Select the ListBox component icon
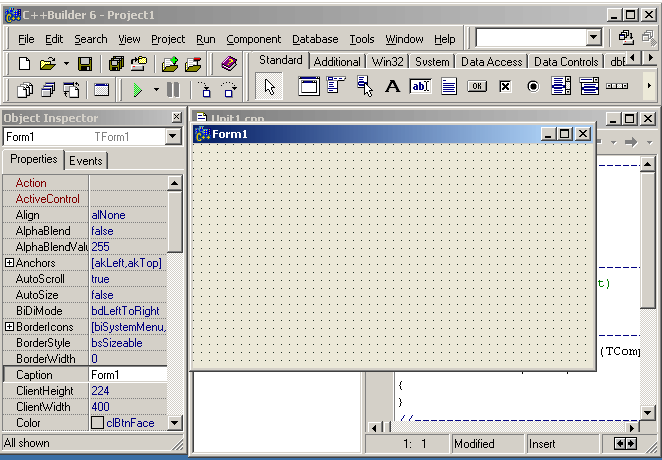Image resolution: width=662 pixels, height=460 pixels. pos(561,86)
